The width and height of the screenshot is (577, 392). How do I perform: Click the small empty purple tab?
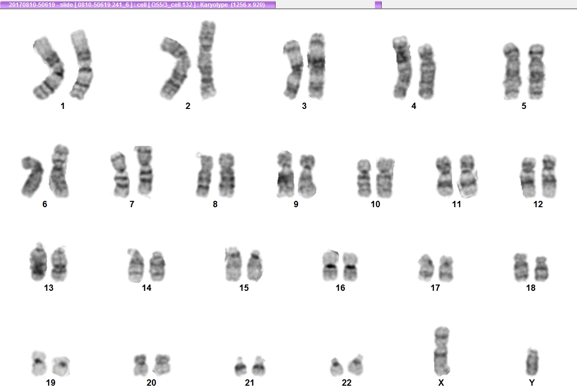click(378, 5)
